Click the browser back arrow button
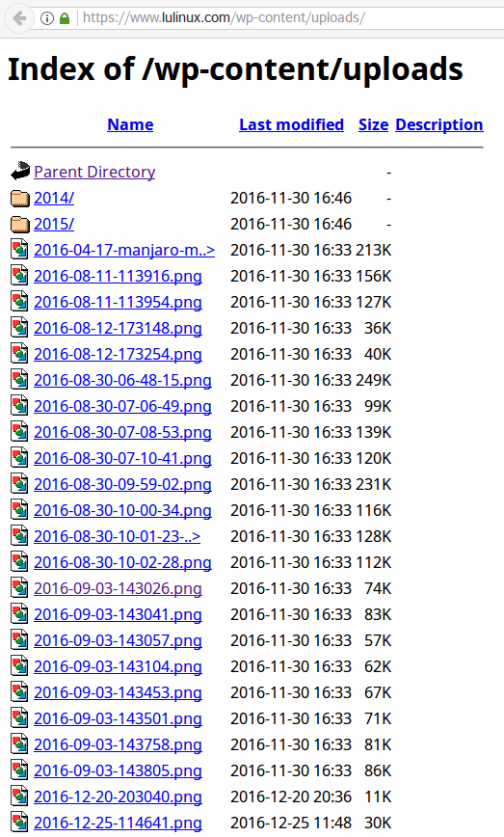 pos(19,18)
